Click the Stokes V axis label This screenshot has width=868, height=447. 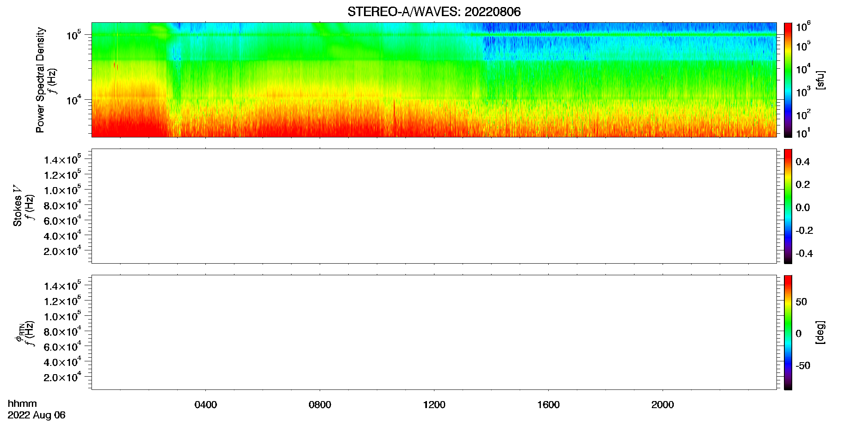pos(17,206)
